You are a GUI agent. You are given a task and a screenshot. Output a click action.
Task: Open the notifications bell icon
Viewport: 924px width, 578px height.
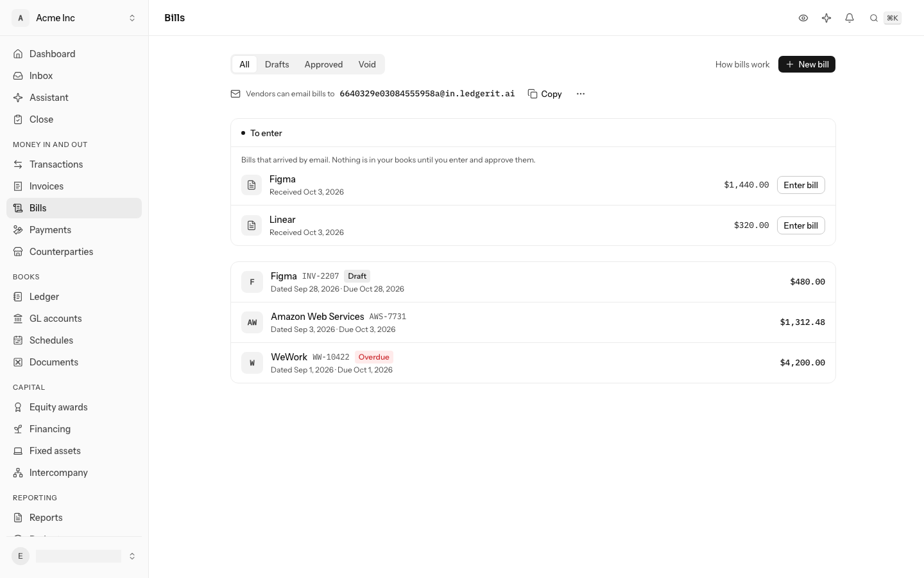click(850, 18)
